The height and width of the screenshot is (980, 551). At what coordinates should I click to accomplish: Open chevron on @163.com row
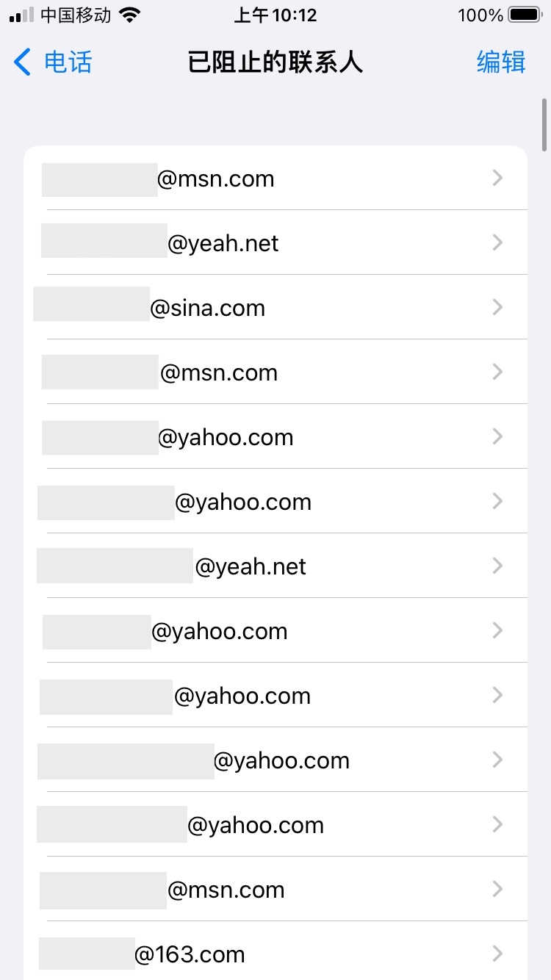pyautogui.click(x=497, y=954)
